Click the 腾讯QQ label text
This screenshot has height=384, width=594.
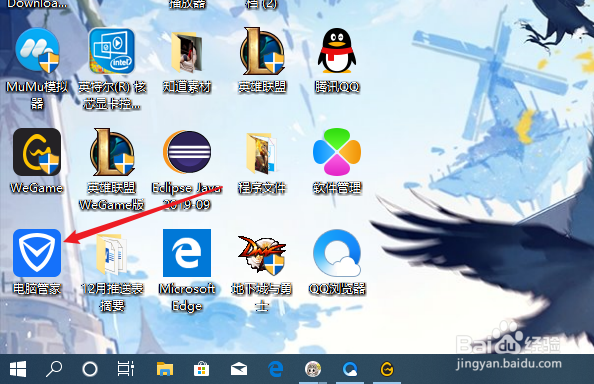337,87
